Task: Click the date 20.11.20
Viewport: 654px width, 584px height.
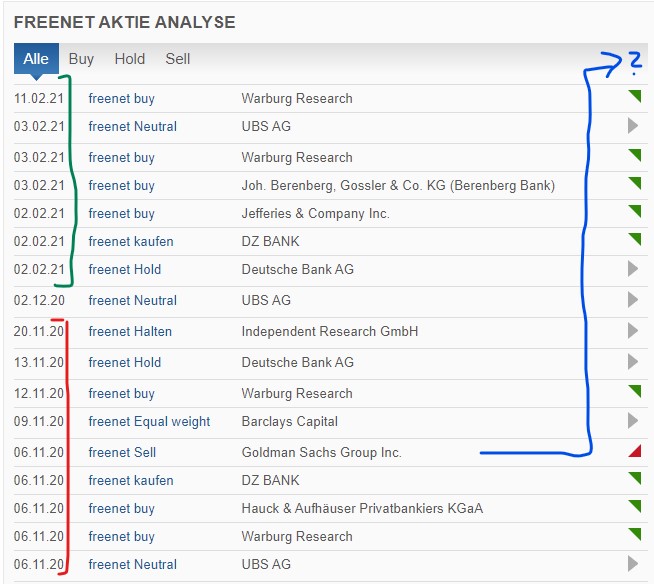Action: click(38, 332)
